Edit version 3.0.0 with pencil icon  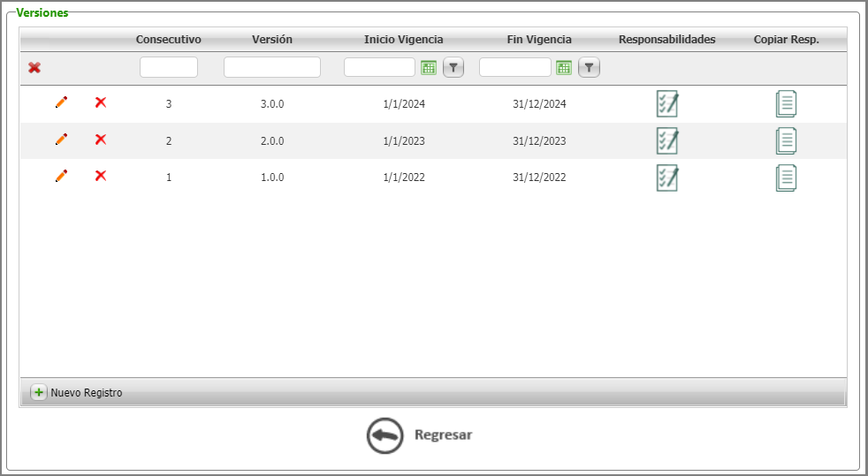tap(62, 102)
